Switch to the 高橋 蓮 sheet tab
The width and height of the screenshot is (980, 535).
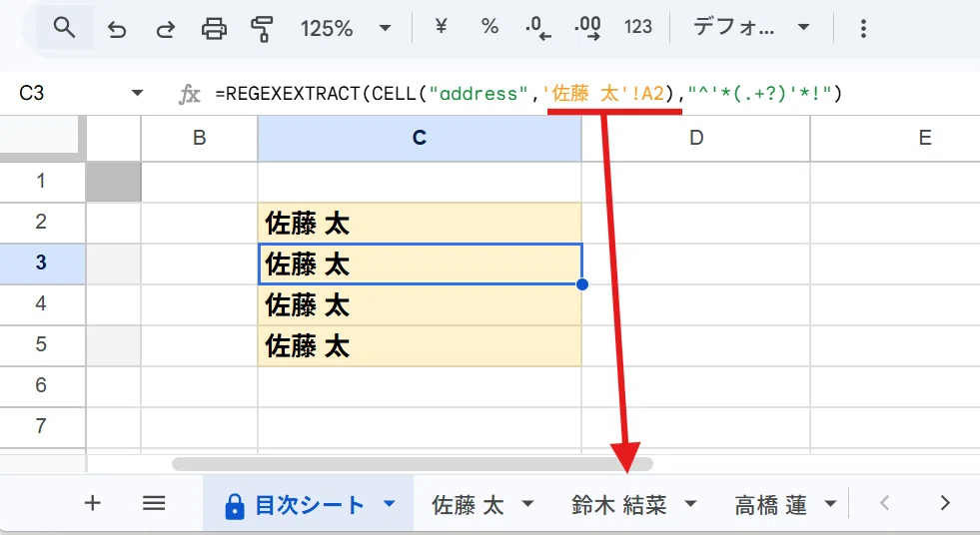[x=770, y=505]
